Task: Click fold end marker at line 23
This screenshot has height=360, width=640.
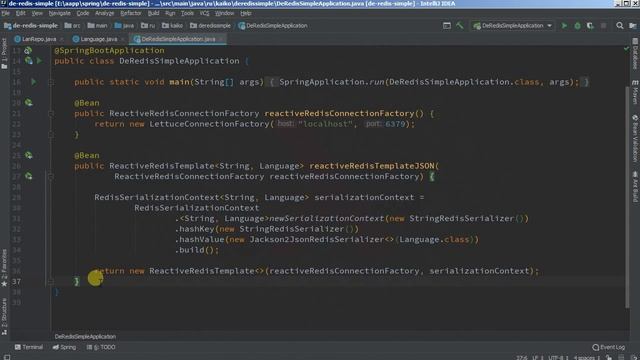Action: pyautogui.click(x=51, y=134)
